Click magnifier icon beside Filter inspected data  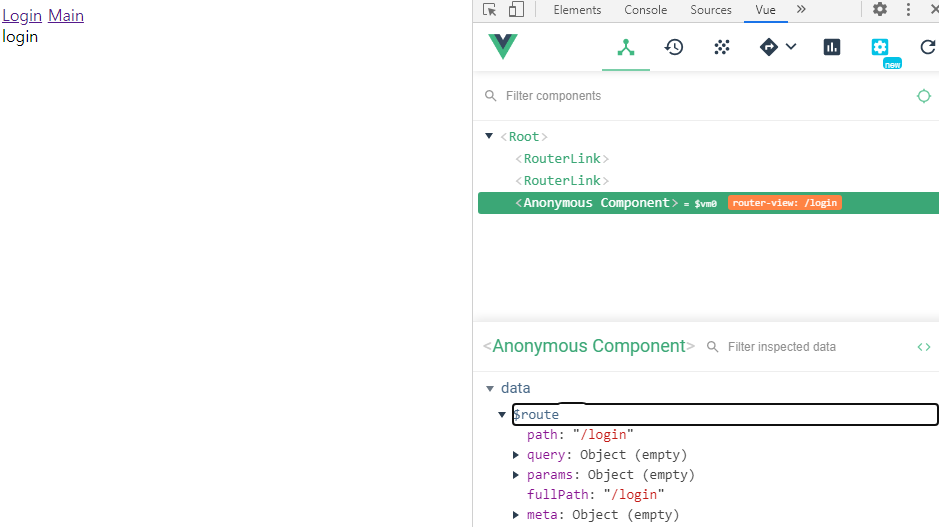click(712, 347)
